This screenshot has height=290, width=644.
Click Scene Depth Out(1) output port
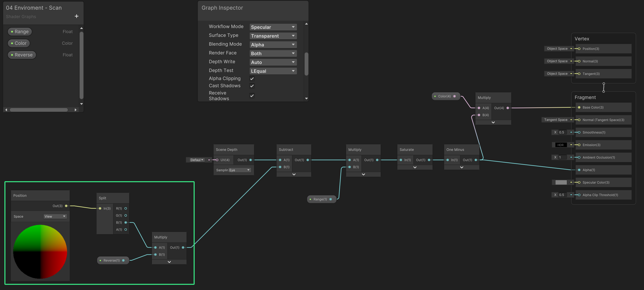coord(251,160)
